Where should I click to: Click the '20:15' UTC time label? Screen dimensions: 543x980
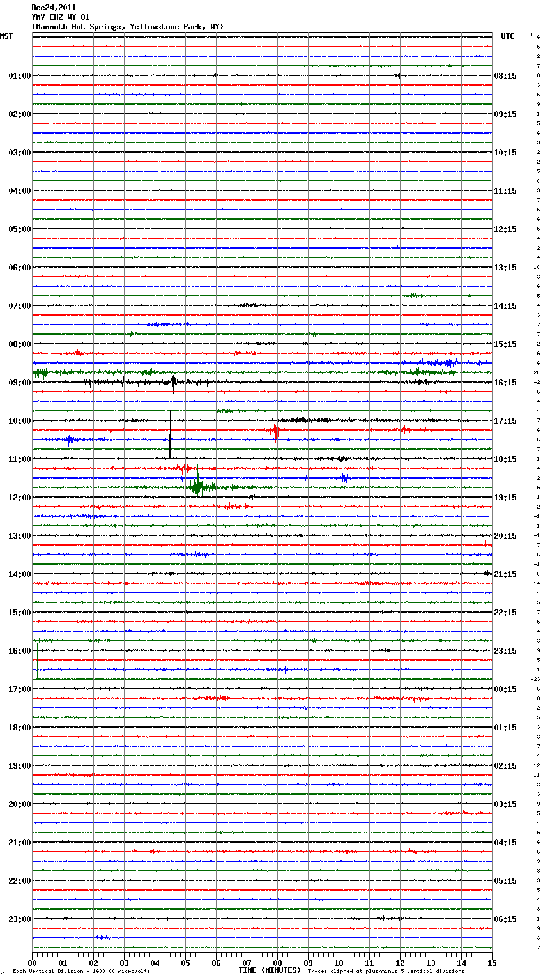(505, 536)
